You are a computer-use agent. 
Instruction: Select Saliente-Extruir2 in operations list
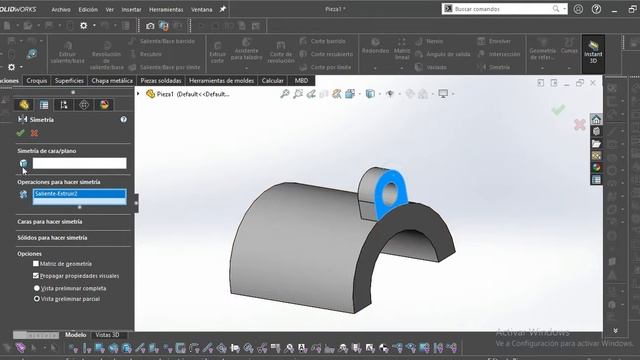click(80, 193)
